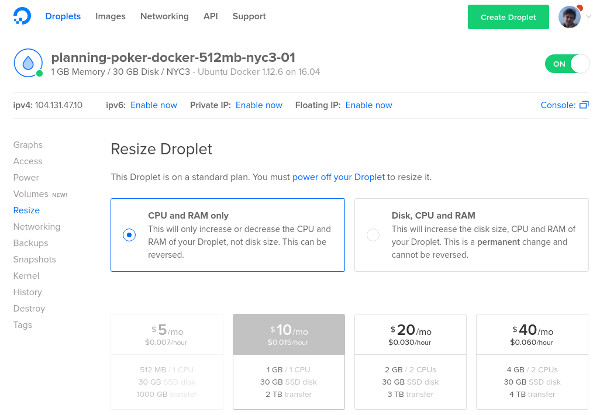Enable ipv6 with the Enable now link
600x415 pixels.
point(153,105)
